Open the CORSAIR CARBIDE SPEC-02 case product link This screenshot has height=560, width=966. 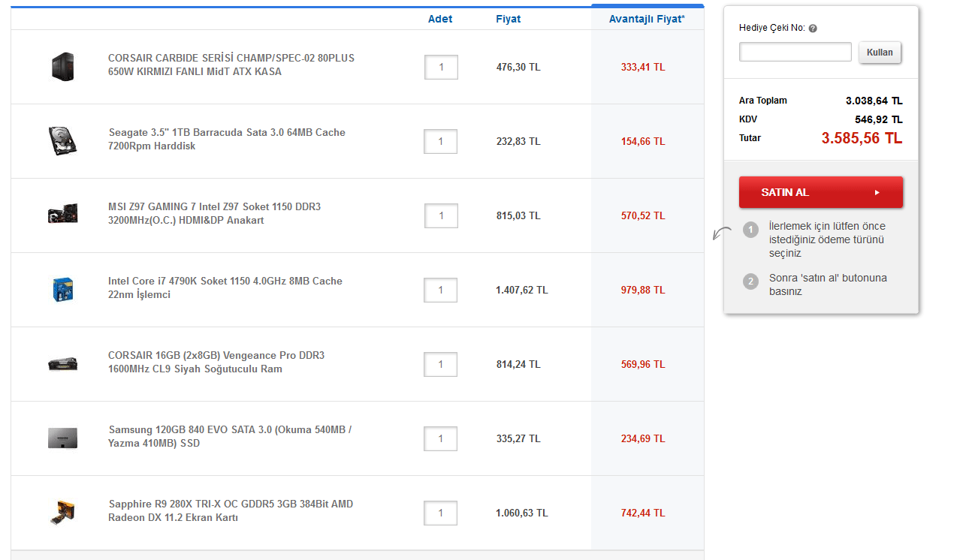pyautogui.click(x=231, y=65)
